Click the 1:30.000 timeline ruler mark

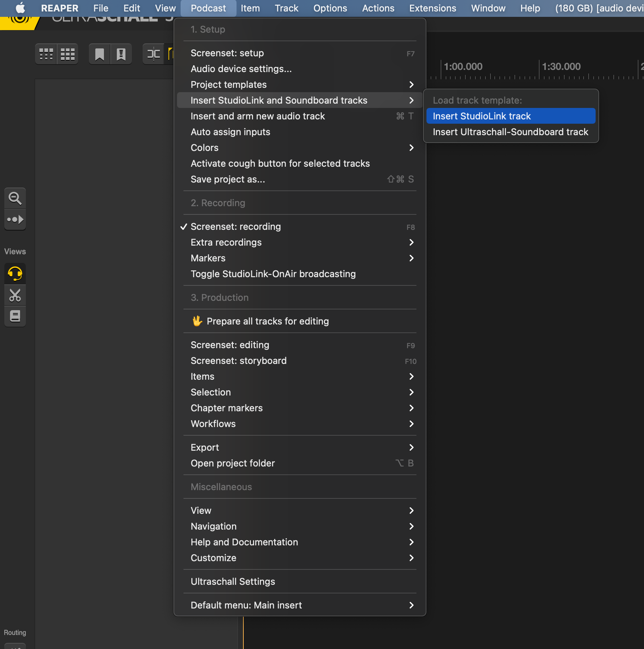pos(561,67)
